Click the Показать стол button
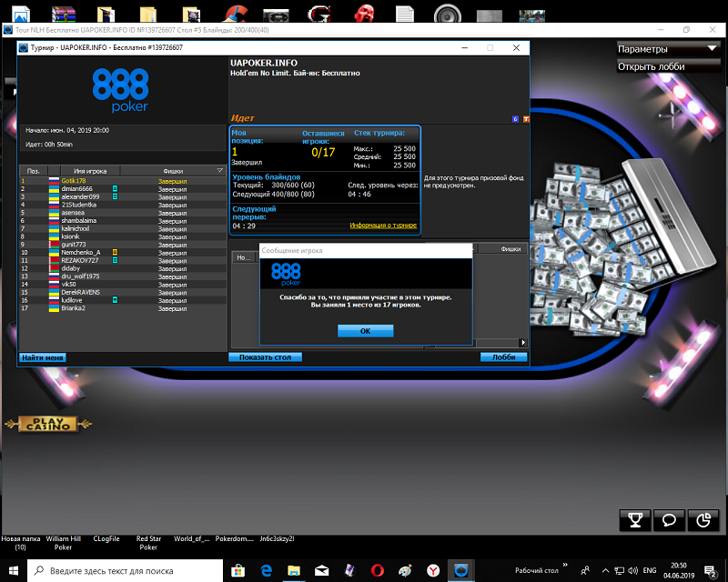This screenshot has width=728, height=582. pyautogui.click(x=265, y=356)
